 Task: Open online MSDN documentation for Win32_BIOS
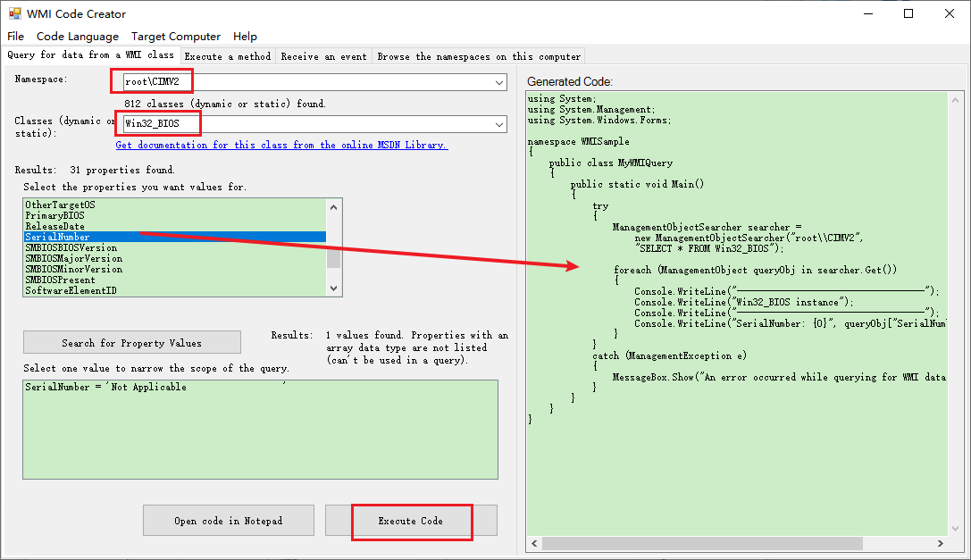click(x=282, y=145)
